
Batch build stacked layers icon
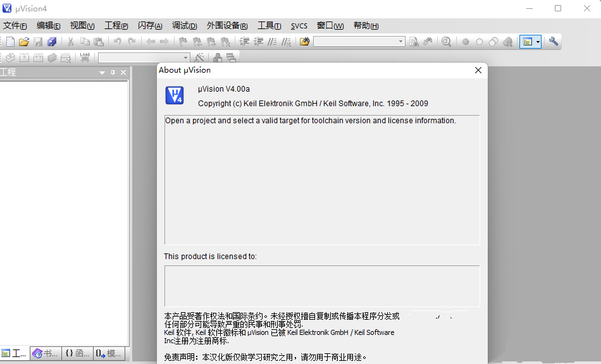coord(52,58)
